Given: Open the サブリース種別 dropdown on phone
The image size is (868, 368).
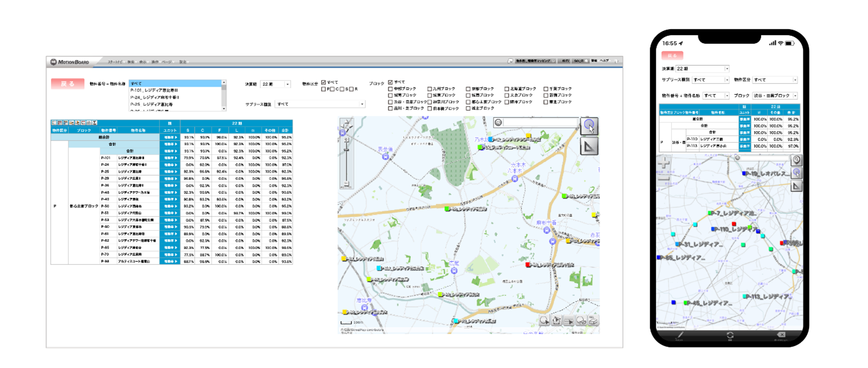Looking at the screenshot, I should point(711,80).
